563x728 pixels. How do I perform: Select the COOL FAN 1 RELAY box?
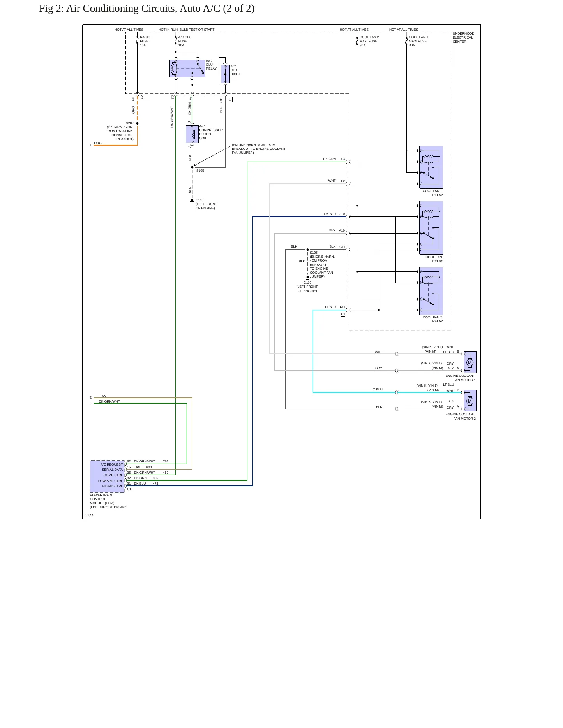(431, 167)
